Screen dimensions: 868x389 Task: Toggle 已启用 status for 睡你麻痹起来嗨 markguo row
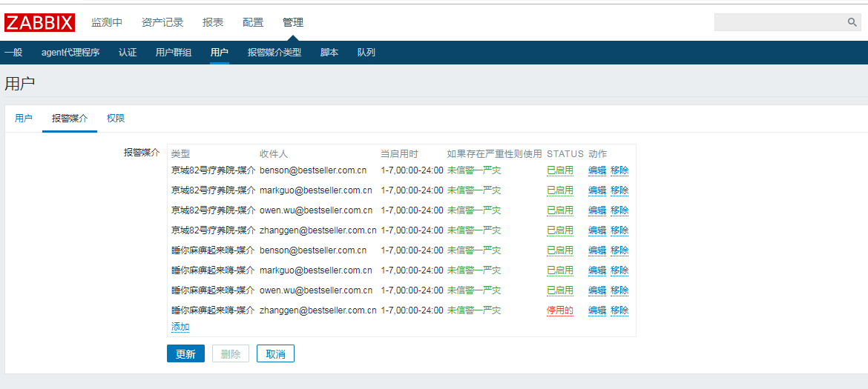coord(559,270)
